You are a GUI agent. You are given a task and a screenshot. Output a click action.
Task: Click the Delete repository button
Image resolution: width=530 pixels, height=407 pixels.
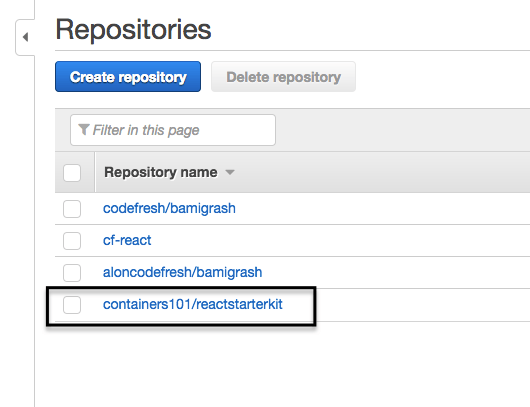tap(283, 77)
